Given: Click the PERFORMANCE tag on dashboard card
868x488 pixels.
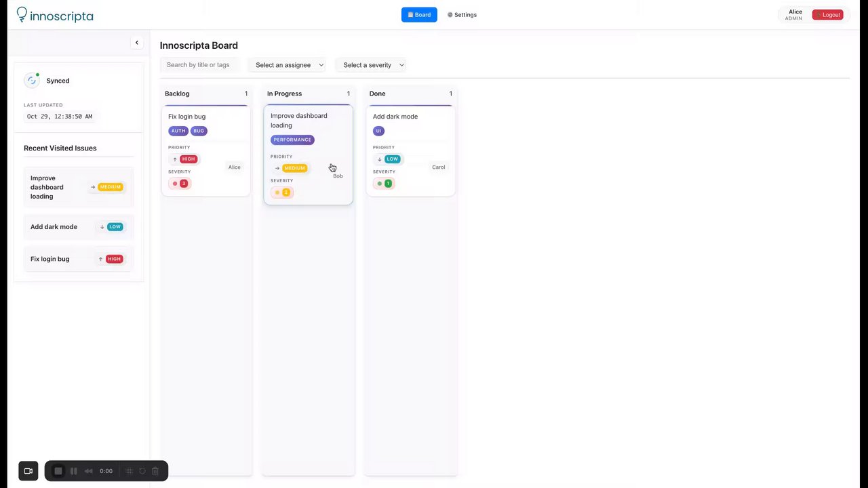Looking at the screenshot, I should pos(292,140).
